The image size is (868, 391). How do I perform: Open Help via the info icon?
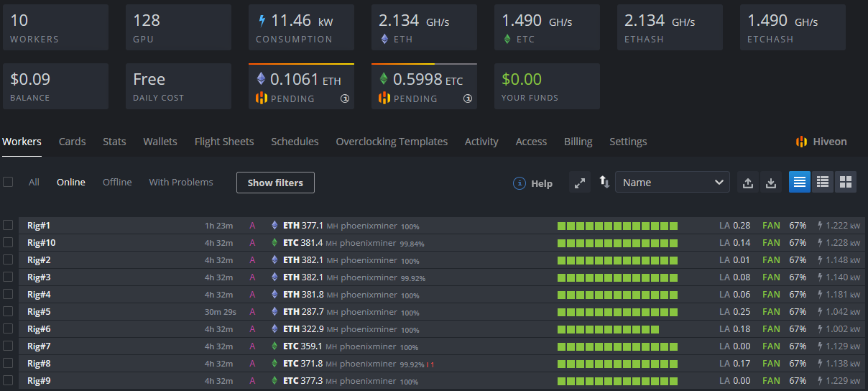tap(520, 183)
